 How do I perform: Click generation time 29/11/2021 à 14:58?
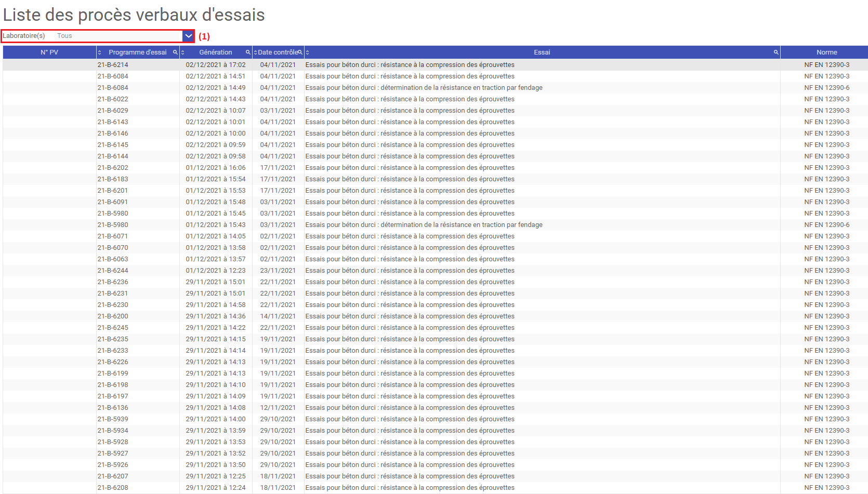point(216,305)
